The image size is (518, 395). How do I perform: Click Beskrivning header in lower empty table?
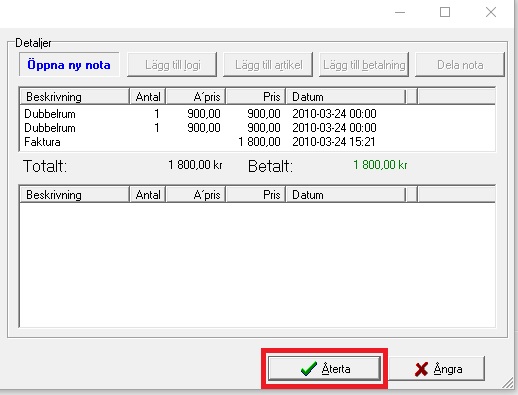[75, 195]
